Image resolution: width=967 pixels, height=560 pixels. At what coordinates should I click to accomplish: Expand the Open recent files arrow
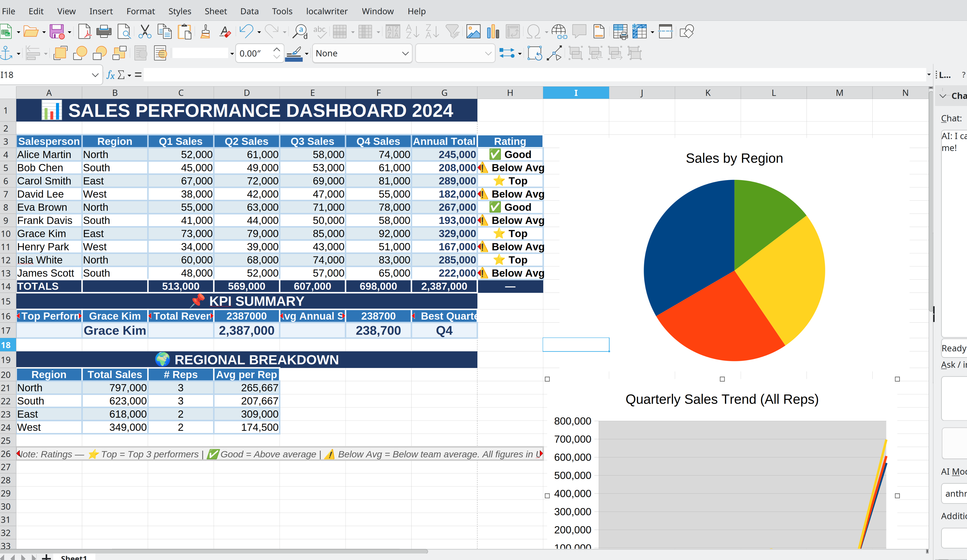tap(44, 32)
